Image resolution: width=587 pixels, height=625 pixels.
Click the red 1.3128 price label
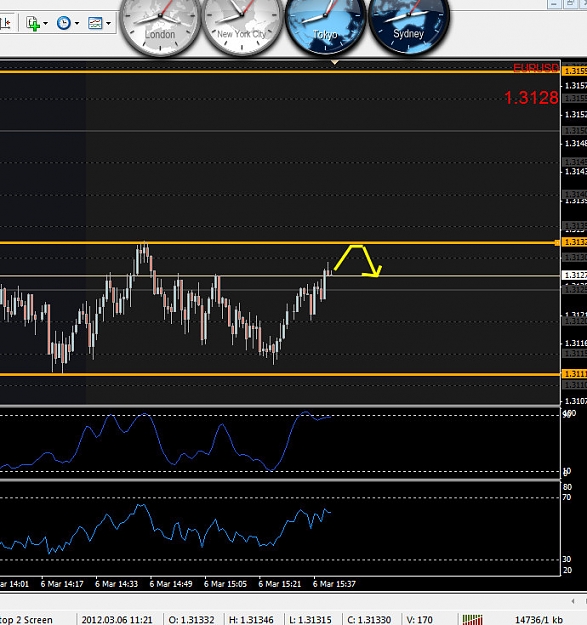[x=531, y=98]
